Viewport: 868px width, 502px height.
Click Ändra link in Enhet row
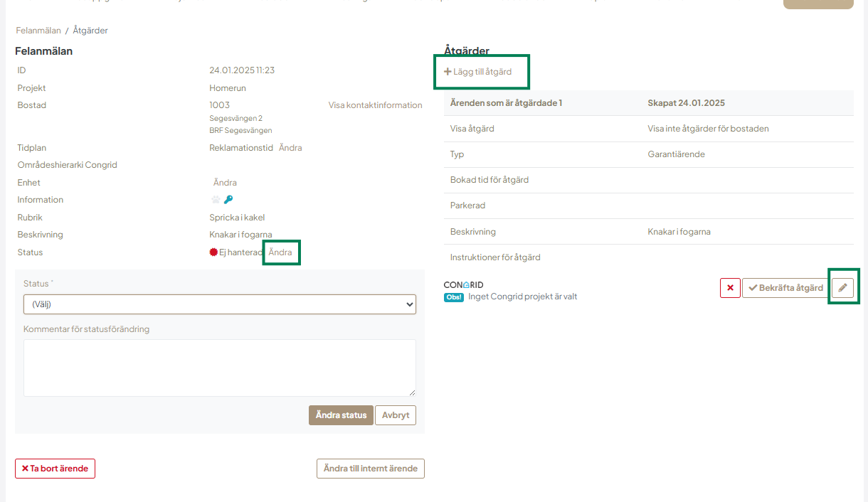point(225,183)
